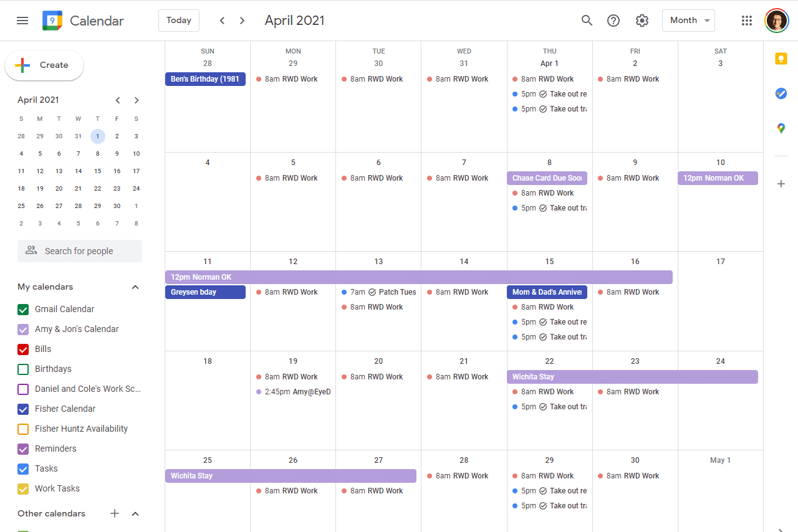Open the Google apps grid
Image resolution: width=798 pixels, height=532 pixels.
pos(747,20)
